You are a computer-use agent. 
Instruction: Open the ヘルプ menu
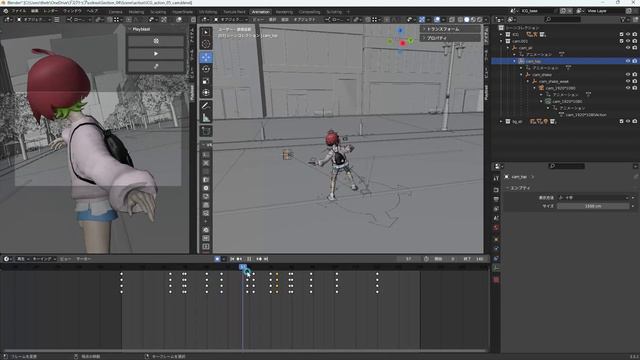(x=92, y=11)
